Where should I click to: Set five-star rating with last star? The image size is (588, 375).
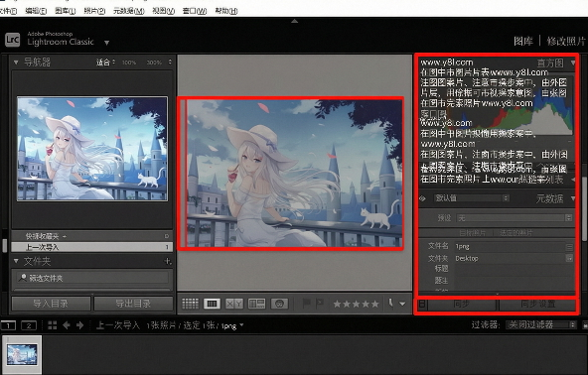tap(375, 304)
